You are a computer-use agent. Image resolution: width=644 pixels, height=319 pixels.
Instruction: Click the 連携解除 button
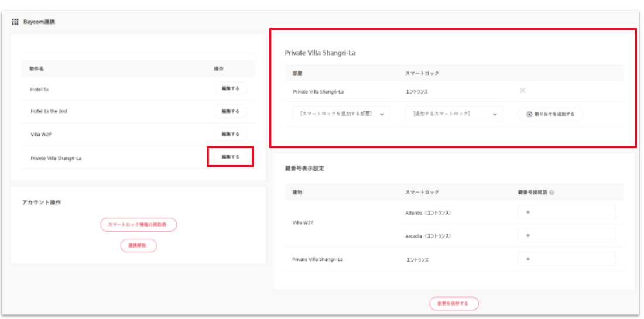[x=138, y=246]
